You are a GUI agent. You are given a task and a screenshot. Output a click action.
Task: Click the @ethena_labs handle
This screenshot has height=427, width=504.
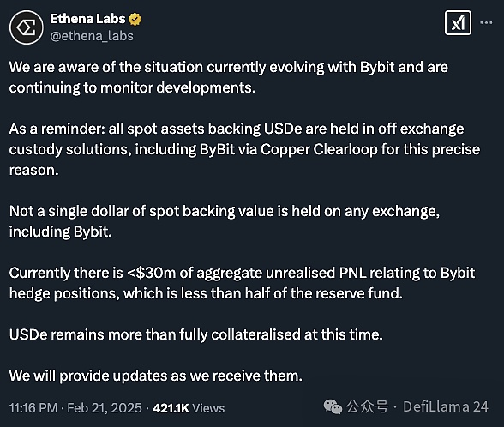(x=92, y=36)
